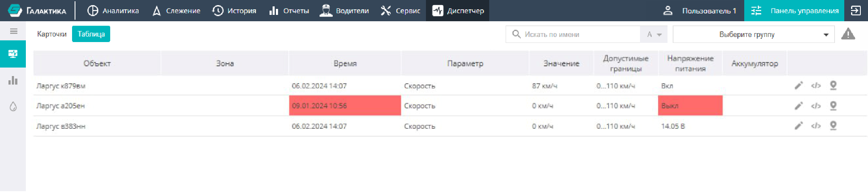Edit Ларгус в383нн with pencil icon
Image resolution: width=868 pixels, height=192 pixels.
coord(798,126)
